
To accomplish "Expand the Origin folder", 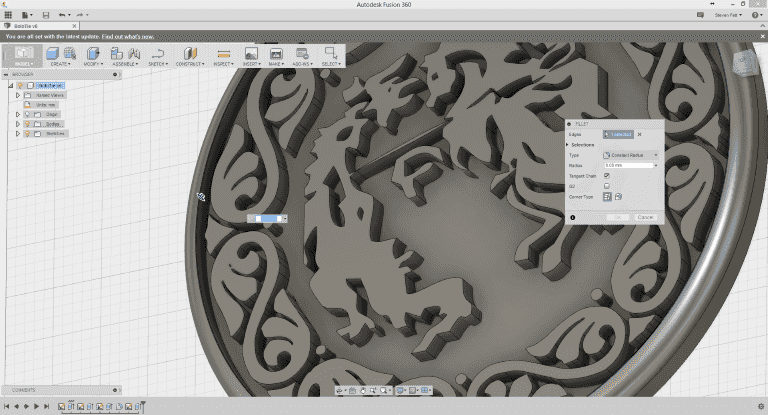I will click(x=18, y=114).
